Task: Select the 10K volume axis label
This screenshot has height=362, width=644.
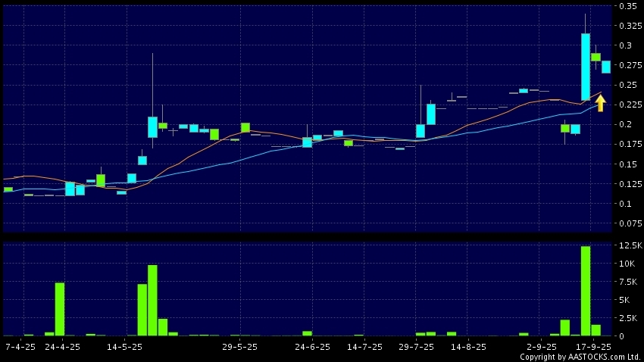Action: coord(627,264)
